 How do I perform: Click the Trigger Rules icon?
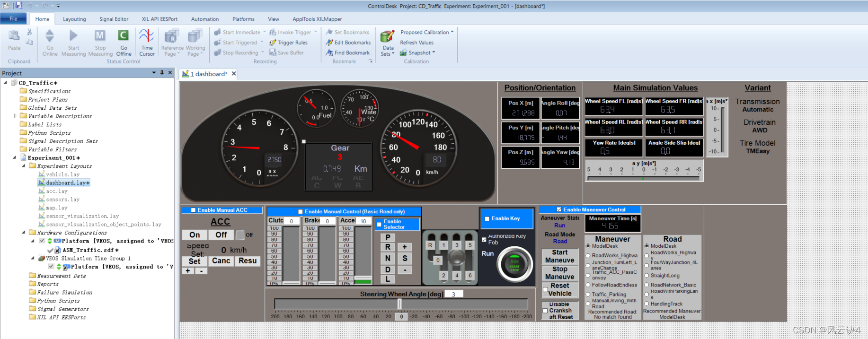(273, 43)
